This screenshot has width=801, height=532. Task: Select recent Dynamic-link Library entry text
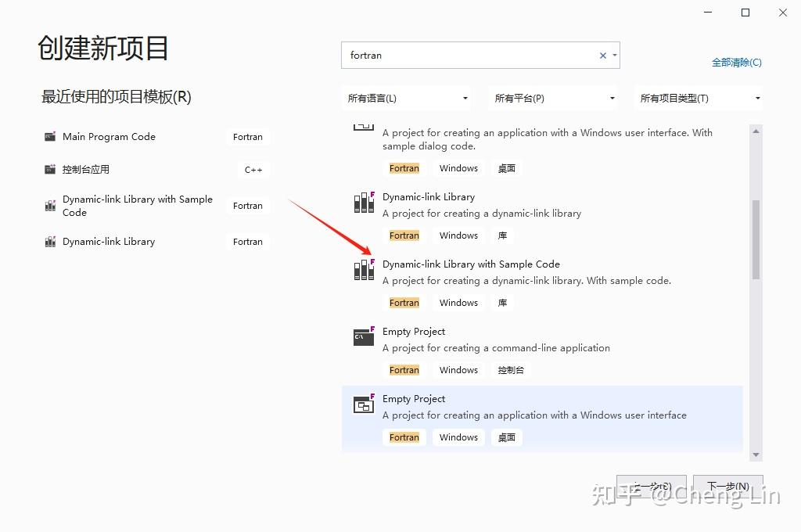pos(108,241)
